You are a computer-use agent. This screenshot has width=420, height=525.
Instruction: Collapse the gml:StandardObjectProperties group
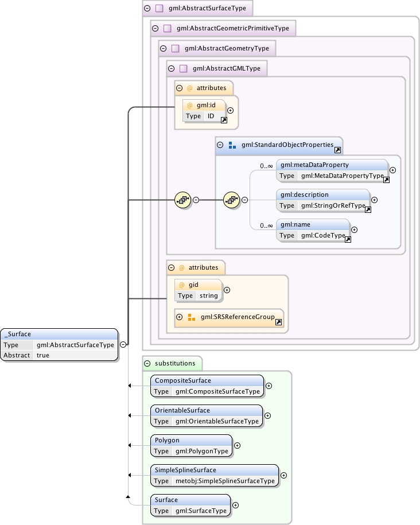[220, 145]
